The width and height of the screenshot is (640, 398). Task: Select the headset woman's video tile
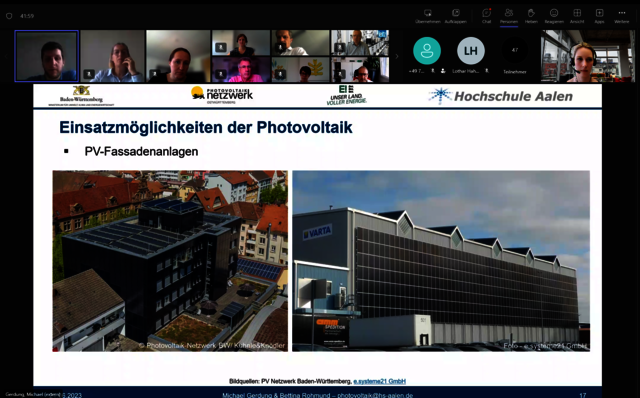tap(588, 56)
